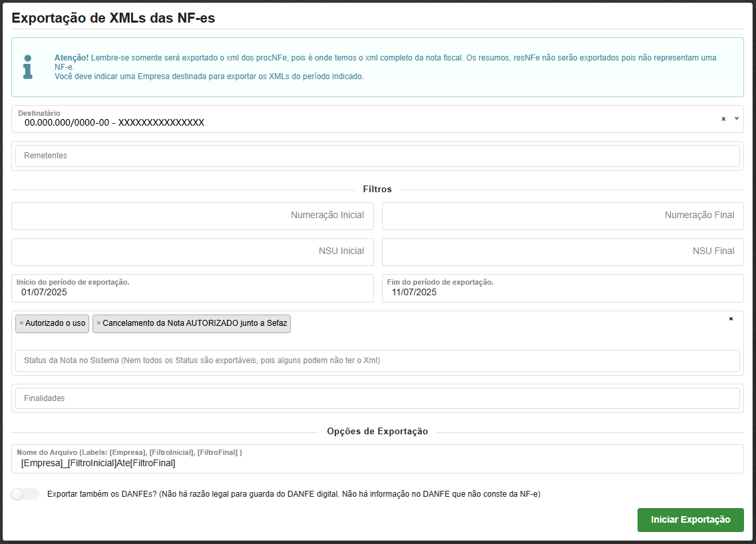Click the Nome do Arquivo text field
This screenshot has height=544, width=756.
pos(377,463)
